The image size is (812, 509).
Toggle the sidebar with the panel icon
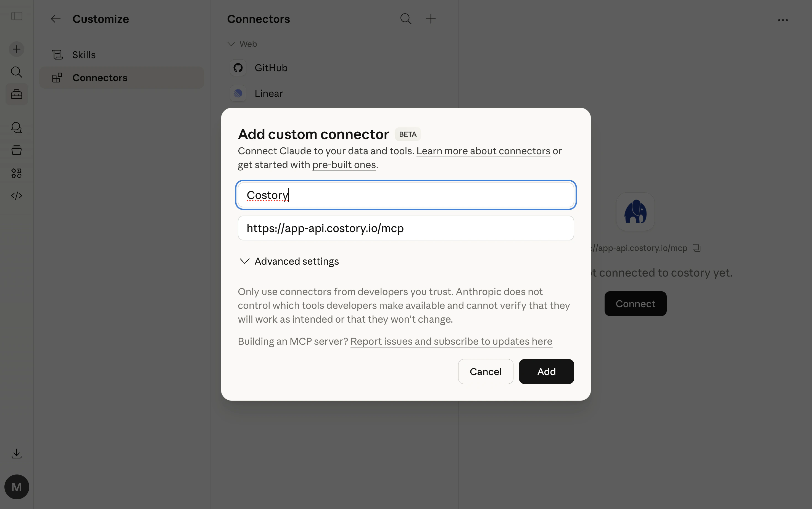pos(17,16)
